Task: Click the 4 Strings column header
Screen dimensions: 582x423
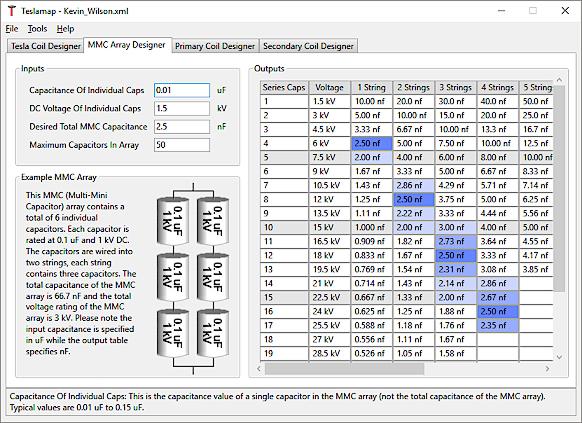Action: [x=498, y=88]
